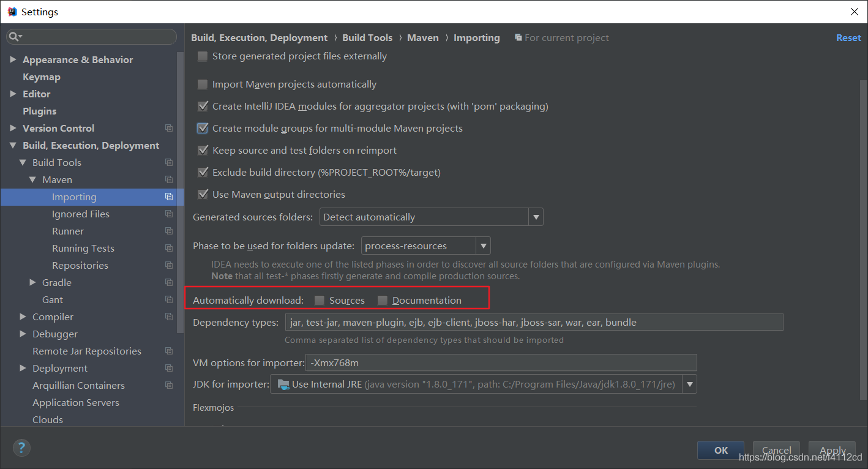Enable automatic download of Sources
The height and width of the screenshot is (469, 868).
320,301
